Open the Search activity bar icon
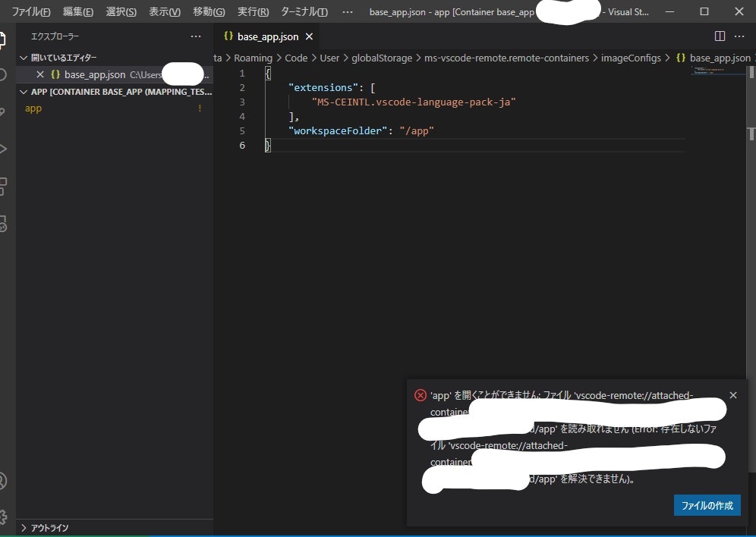The height and width of the screenshot is (537, 756). tap(2, 74)
